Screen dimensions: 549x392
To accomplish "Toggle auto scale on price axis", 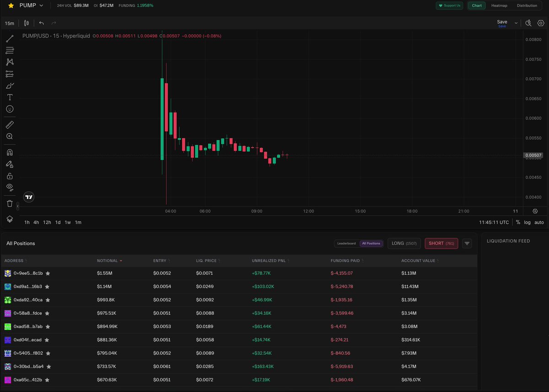I will point(539,222).
